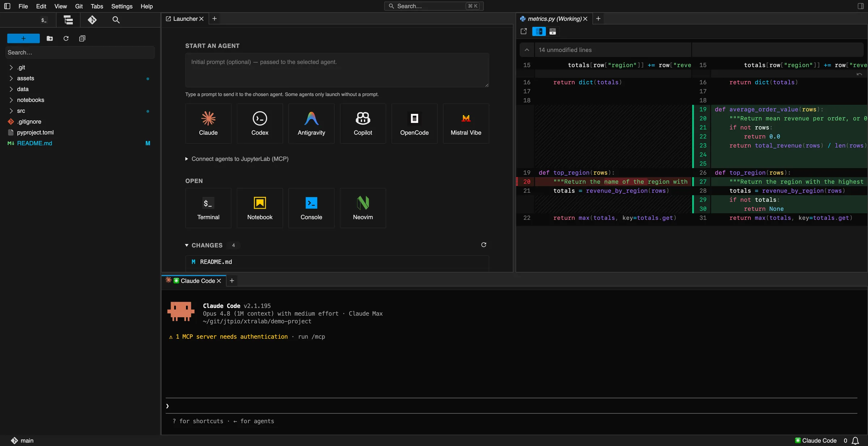Viewport: 868px width, 446px height.
Task: Open the Settings menu
Action: point(122,6)
